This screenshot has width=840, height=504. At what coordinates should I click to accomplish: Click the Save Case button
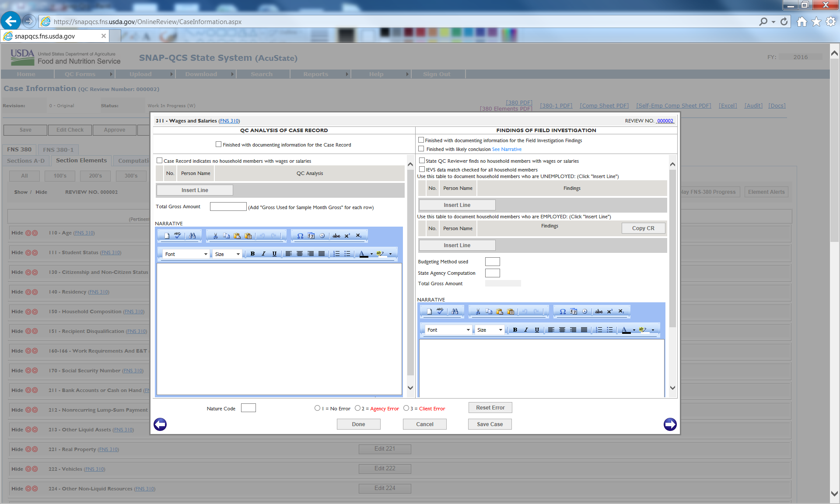pos(490,424)
